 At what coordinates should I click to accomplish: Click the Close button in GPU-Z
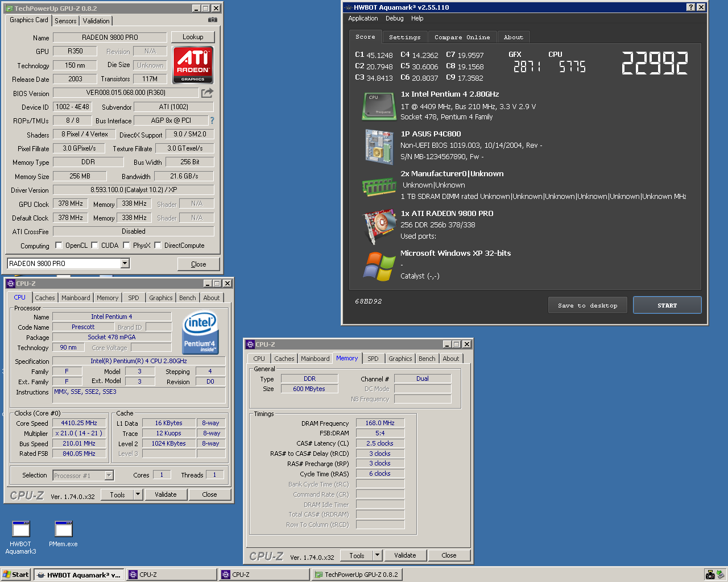(198, 264)
